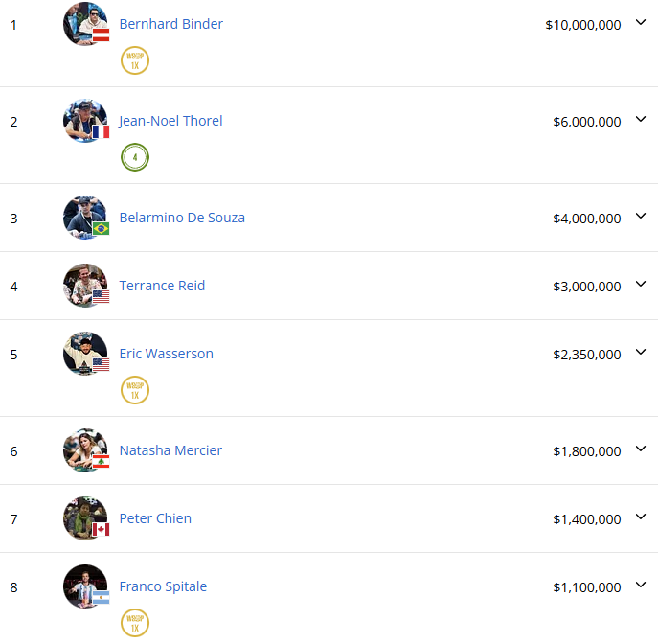The image size is (658, 644).
Task: Open Peter Chien's player name link
Action: pyautogui.click(x=155, y=518)
